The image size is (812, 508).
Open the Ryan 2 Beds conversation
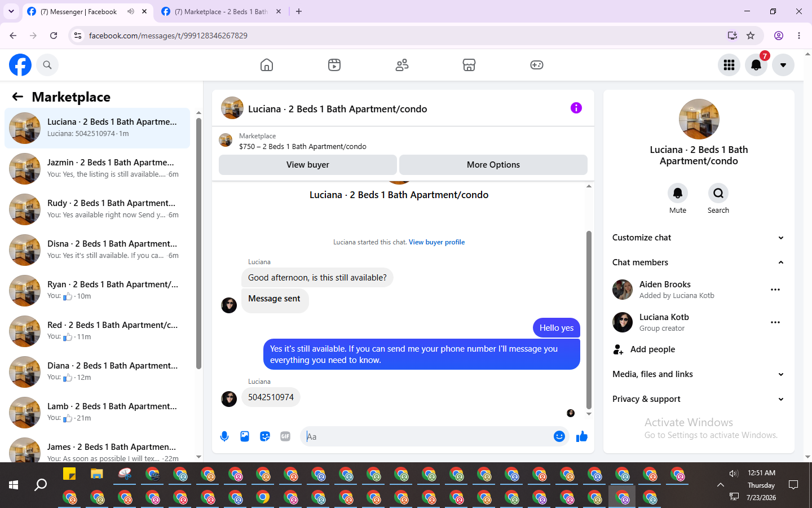point(97,291)
